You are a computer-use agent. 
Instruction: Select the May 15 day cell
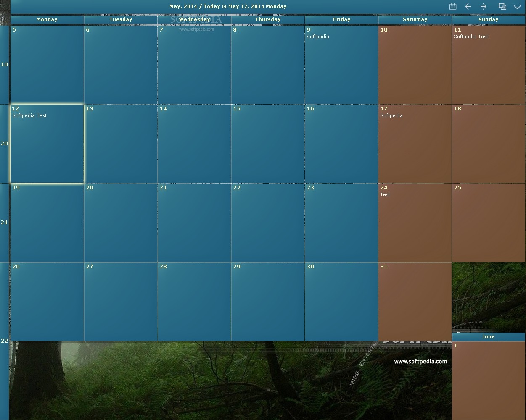(x=268, y=144)
